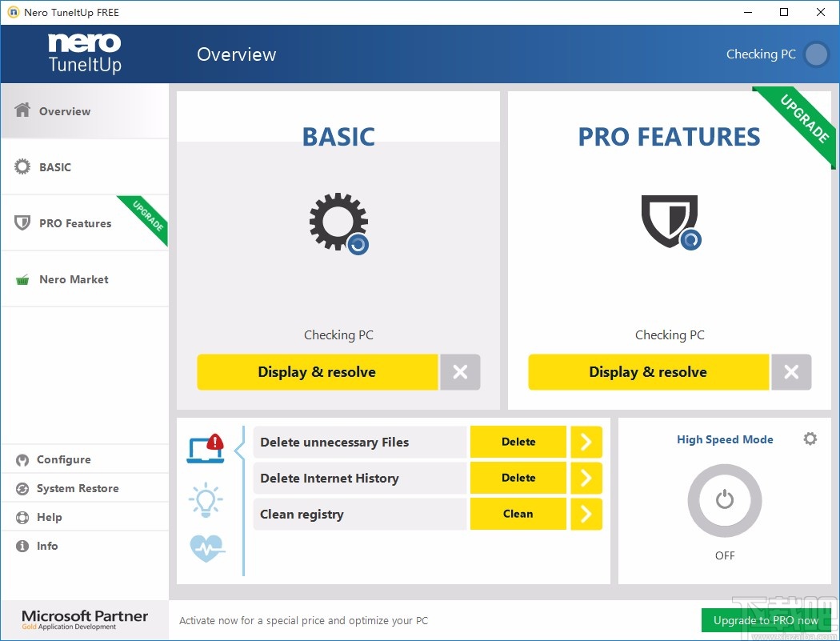Cancel PRO FEATURES check with X button

[x=791, y=372]
